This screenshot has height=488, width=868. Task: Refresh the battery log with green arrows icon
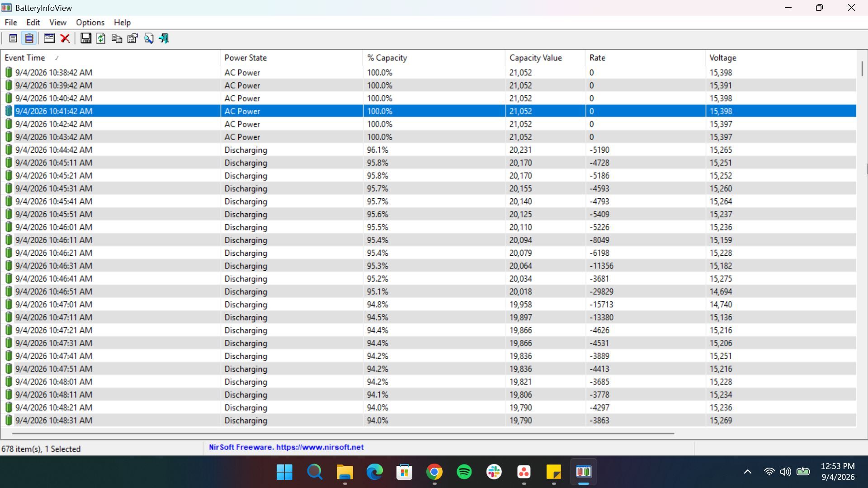coord(101,38)
